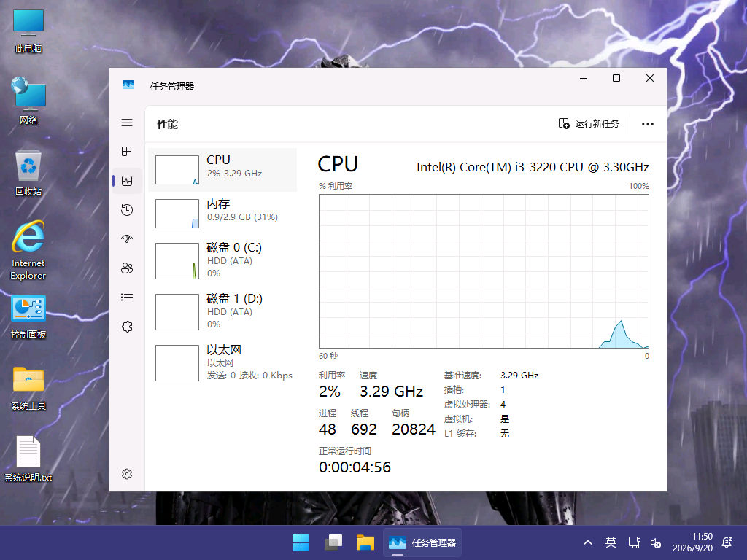Image resolution: width=747 pixels, height=560 pixels.
Task: Select the 内存 memory item
Action: (222, 214)
